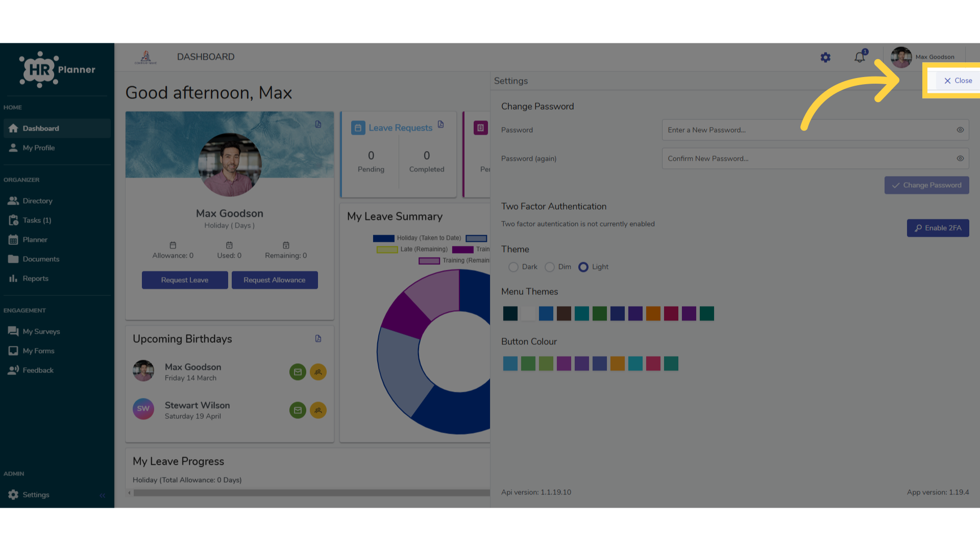Screen dimensions: 980x551
Task: Click the Request Leave button
Action: (185, 280)
